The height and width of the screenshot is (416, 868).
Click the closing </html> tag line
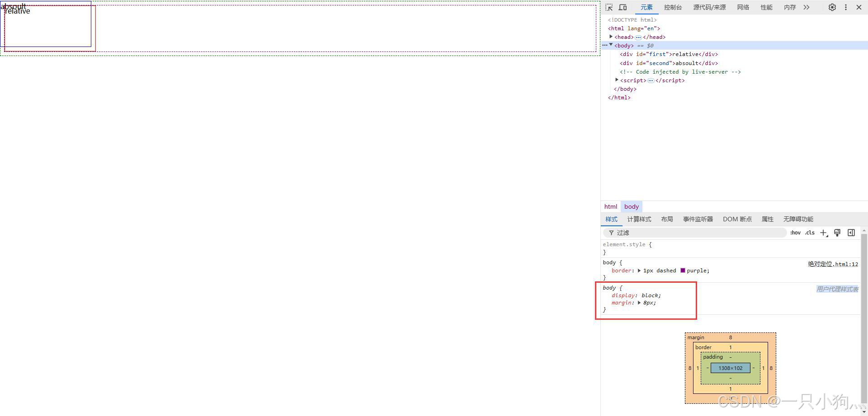[x=619, y=98]
